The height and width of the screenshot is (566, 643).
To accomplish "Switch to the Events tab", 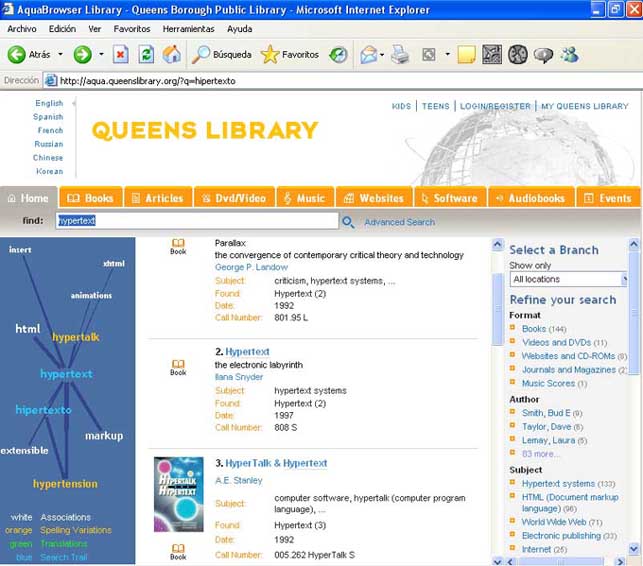I will [608, 198].
